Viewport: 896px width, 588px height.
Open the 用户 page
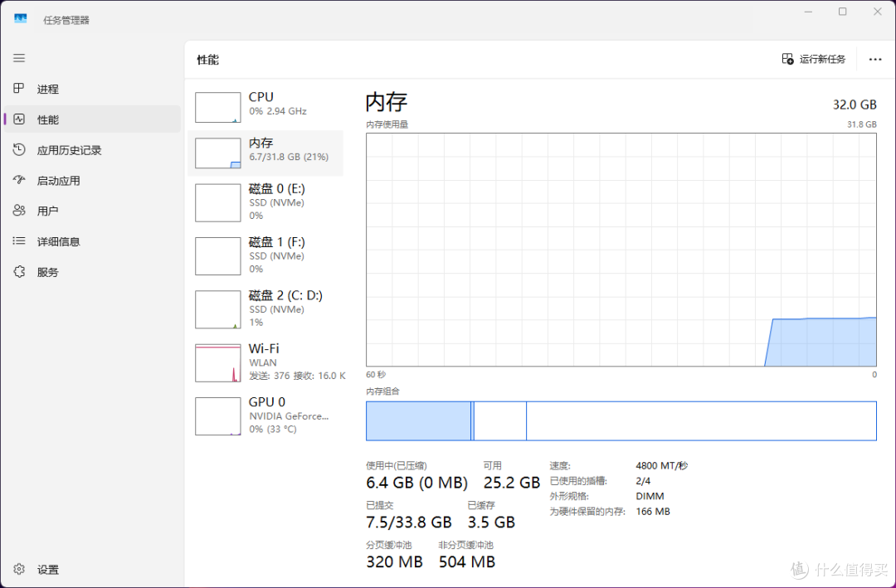click(x=48, y=211)
